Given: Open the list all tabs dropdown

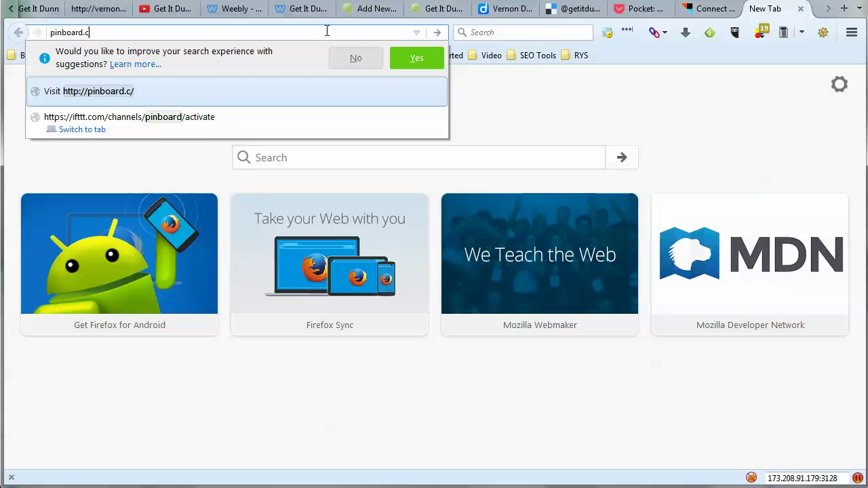Looking at the screenshot, I should [x=859, y=9].
